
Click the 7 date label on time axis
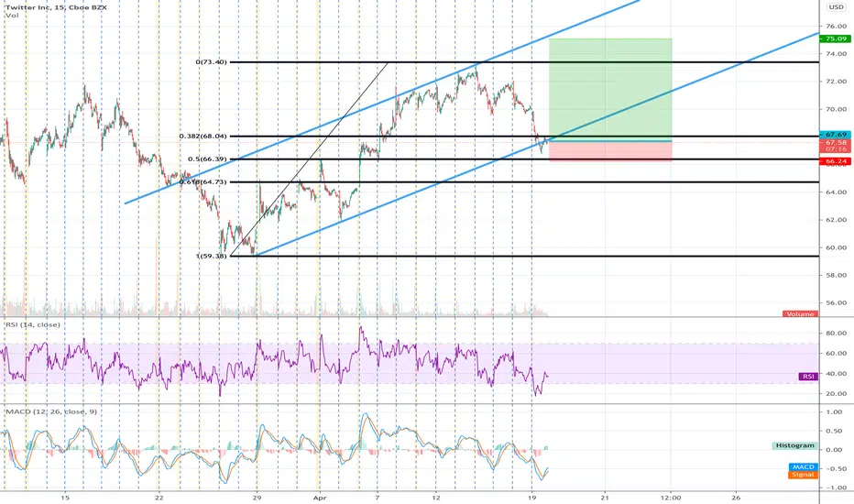[x=378, y=498]
